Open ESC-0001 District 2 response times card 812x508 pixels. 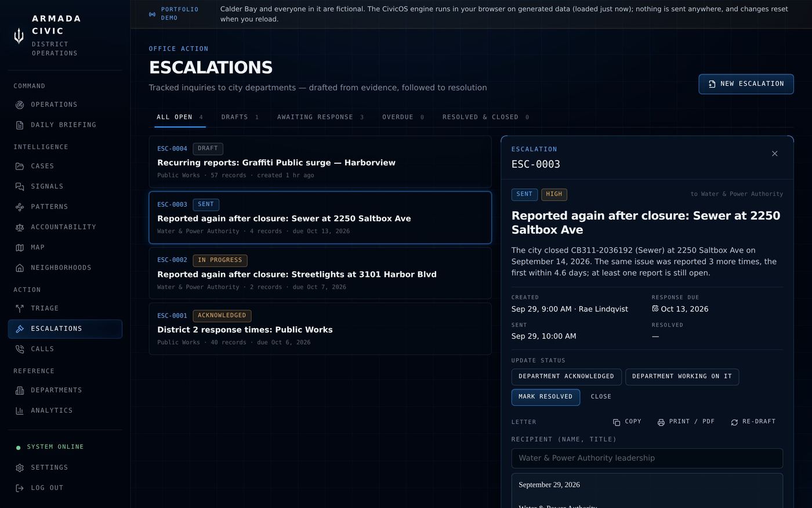point(320,329)
